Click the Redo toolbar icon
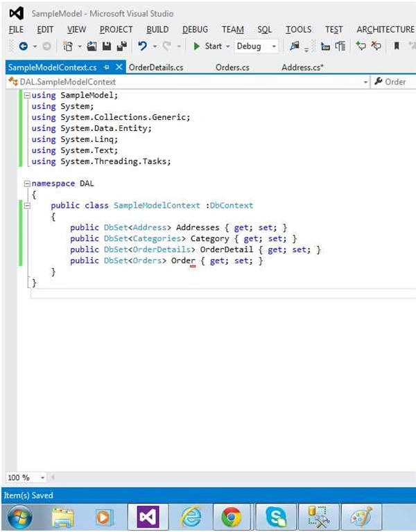 (x=166, y=46)
